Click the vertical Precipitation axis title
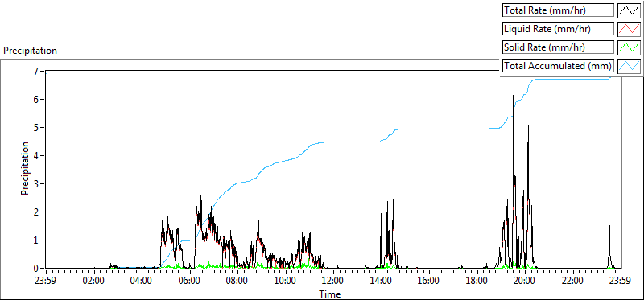This screenshot has height=300, width=644. [25, 168]
